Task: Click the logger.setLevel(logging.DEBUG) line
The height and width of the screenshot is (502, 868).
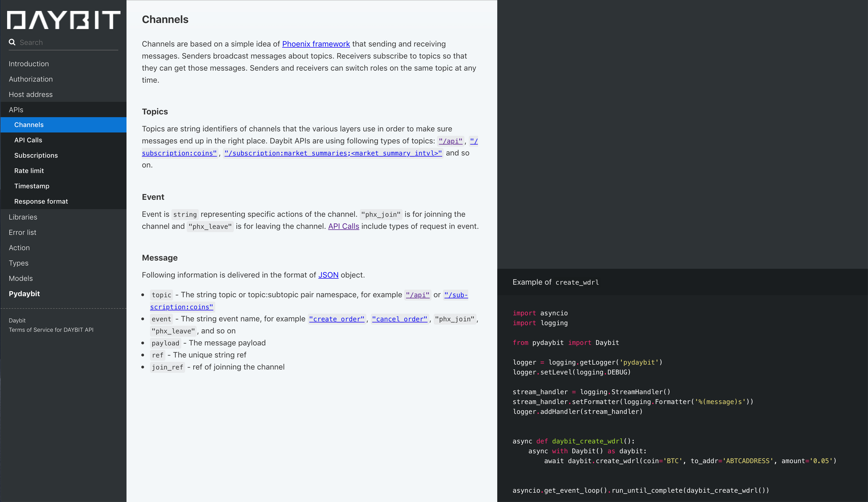Action: pyautogui.click(x=572, y=372)
